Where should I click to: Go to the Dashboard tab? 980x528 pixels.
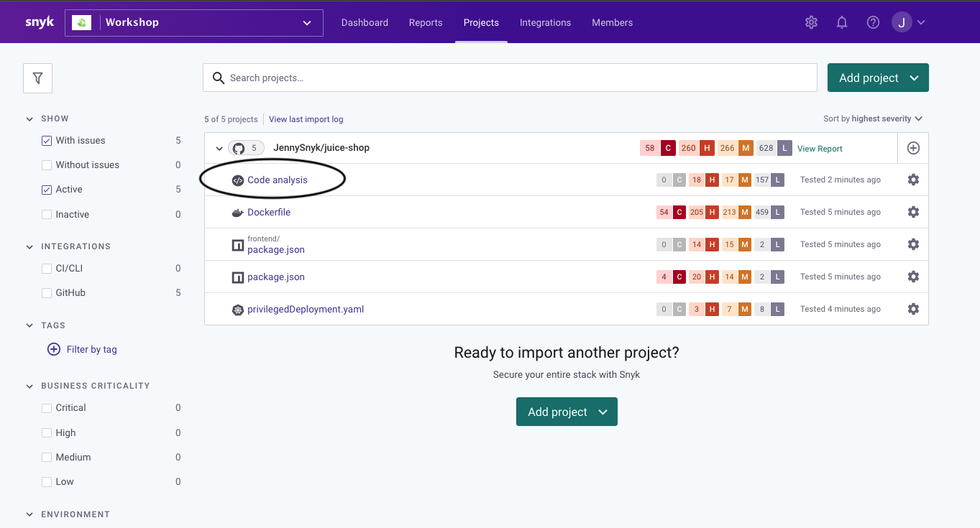click(365, 22)
